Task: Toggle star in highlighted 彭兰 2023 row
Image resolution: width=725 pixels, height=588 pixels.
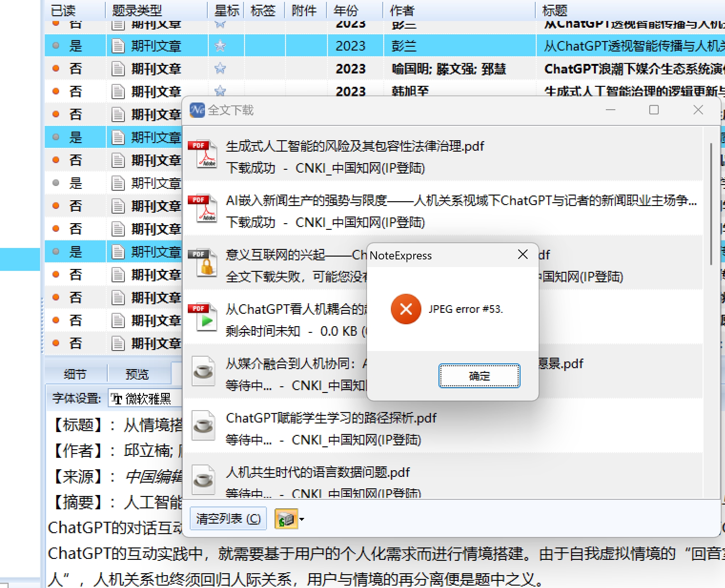Action: (220, 46)
